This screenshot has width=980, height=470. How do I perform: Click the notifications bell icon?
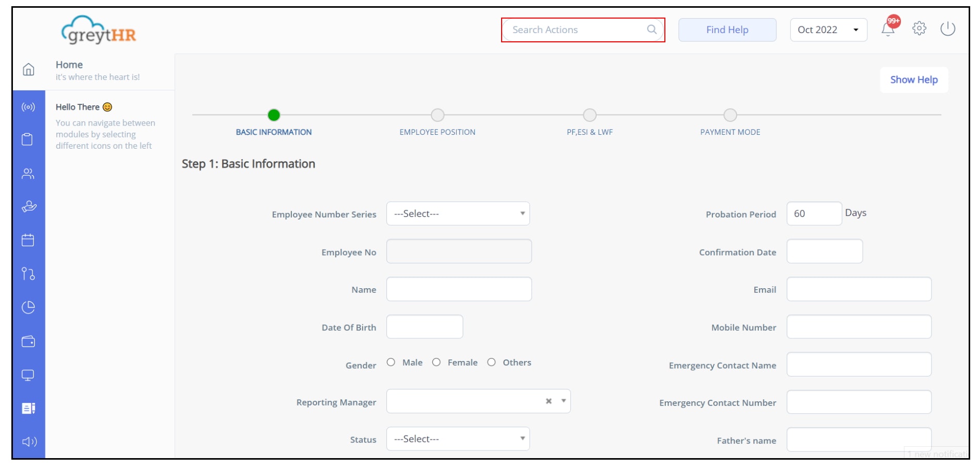pos(888,29)
